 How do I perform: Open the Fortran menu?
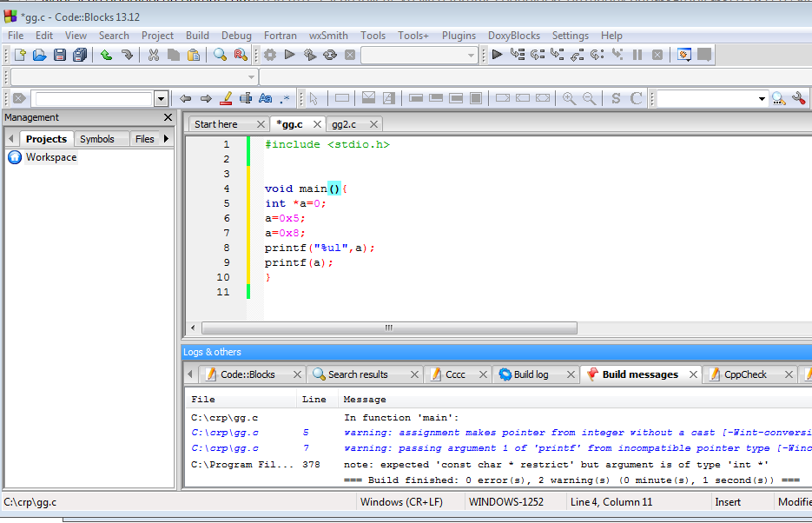(x=280, y=36)
